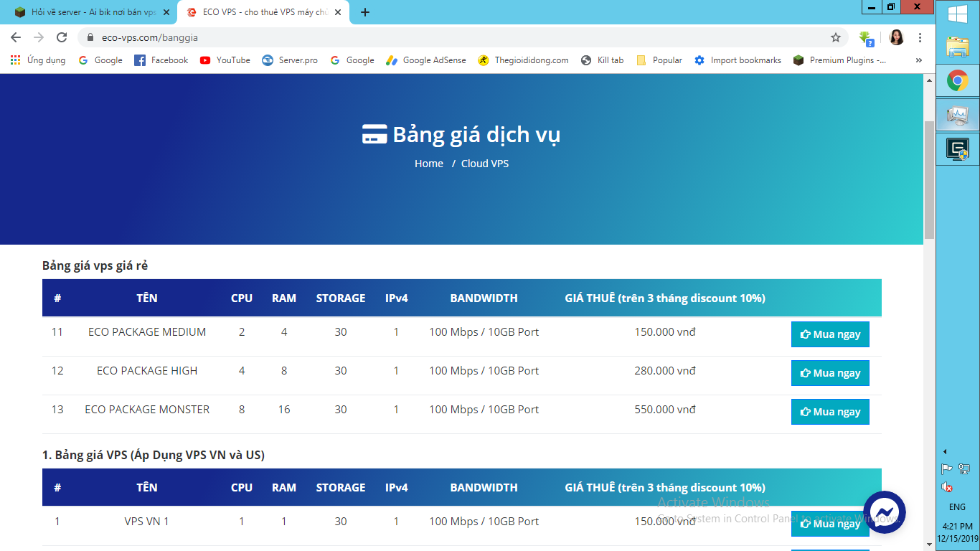980x551 pixels.
Task: Click the '280.000 vnđ' price
Action: pos(665,371)
